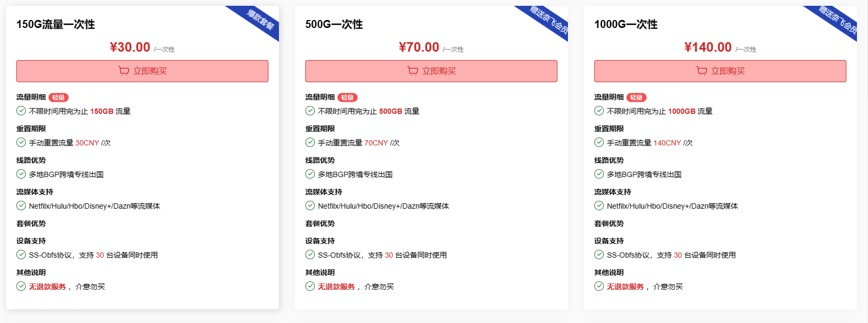The width and height of the screenshot is (868, 323).
Task: Click check icon beside 500G plan's SS-Obfs device line
Action: [310, 255]
